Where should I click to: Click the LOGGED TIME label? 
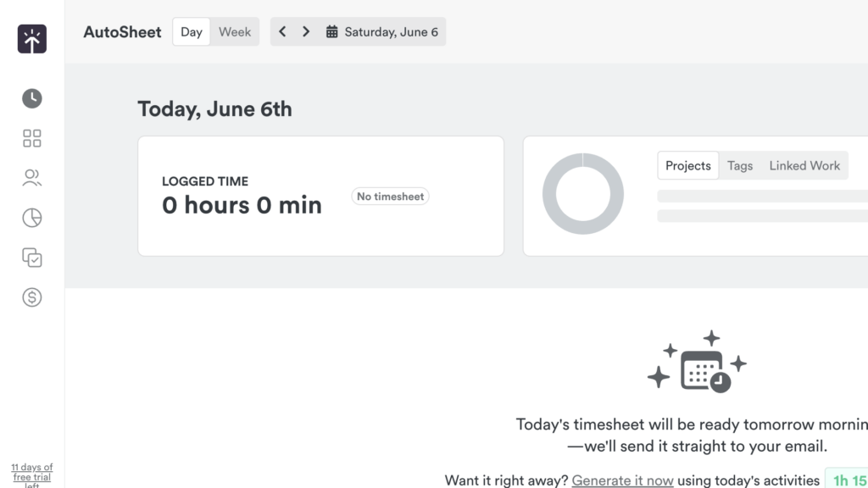pyautogui.click(x=205, y=181)
